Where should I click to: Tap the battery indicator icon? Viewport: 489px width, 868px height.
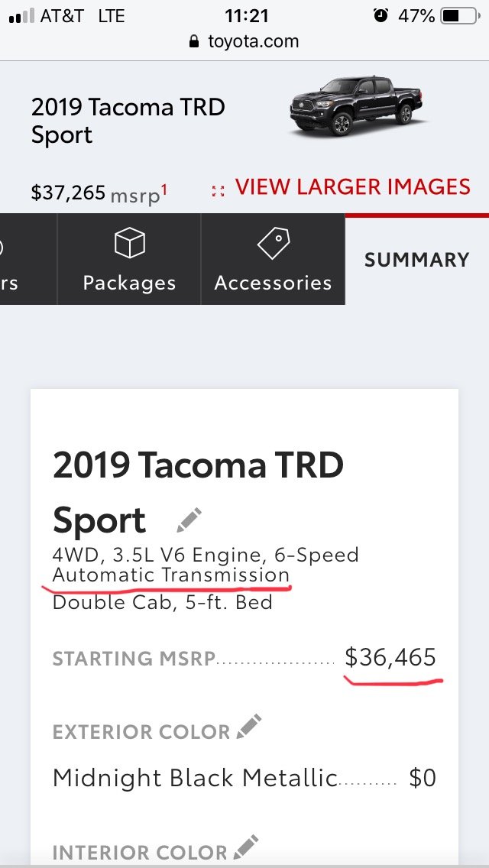460,15
